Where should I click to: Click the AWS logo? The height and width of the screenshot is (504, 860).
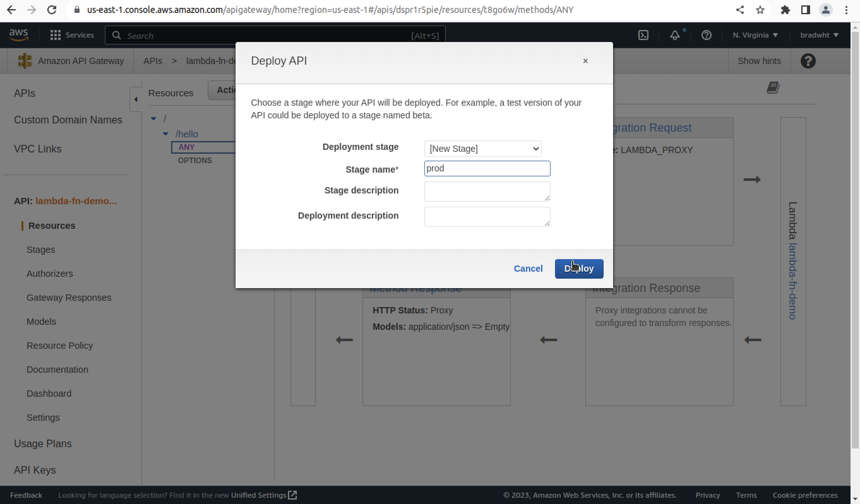tap(18, 35)
